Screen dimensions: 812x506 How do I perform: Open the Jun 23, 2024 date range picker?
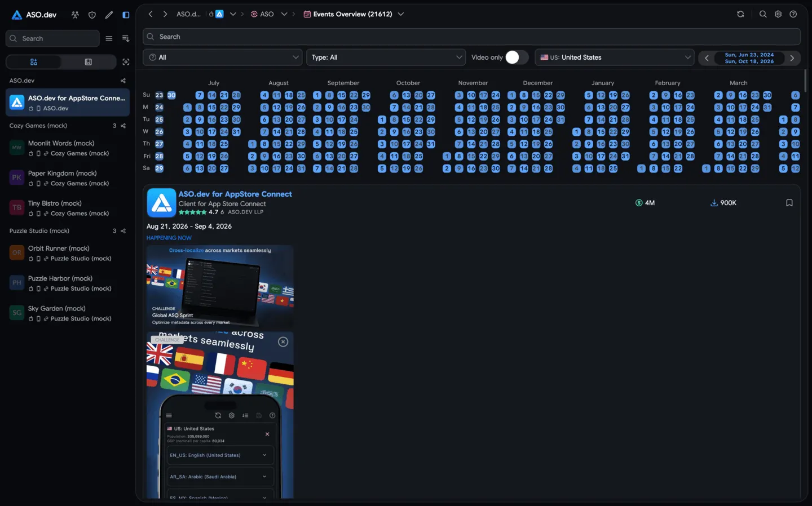coord(749,58)
